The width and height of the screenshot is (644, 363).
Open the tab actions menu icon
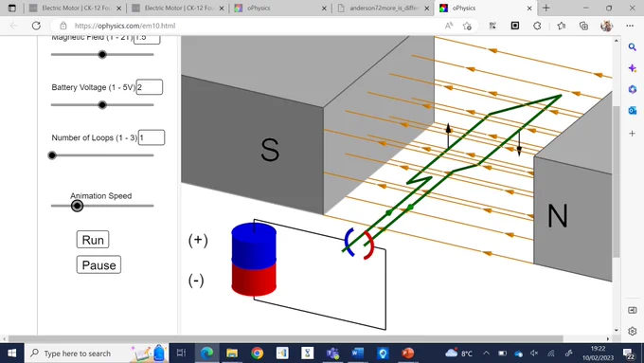[x=12, y=8]
